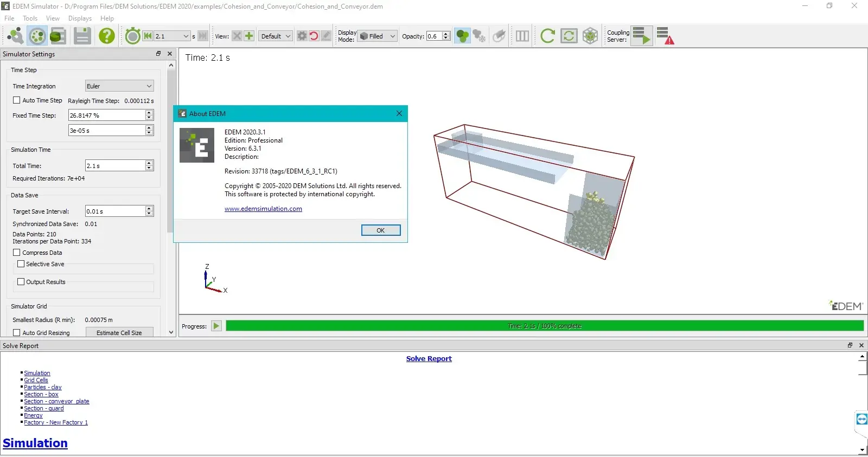Click the green cube domain icon

590,36
